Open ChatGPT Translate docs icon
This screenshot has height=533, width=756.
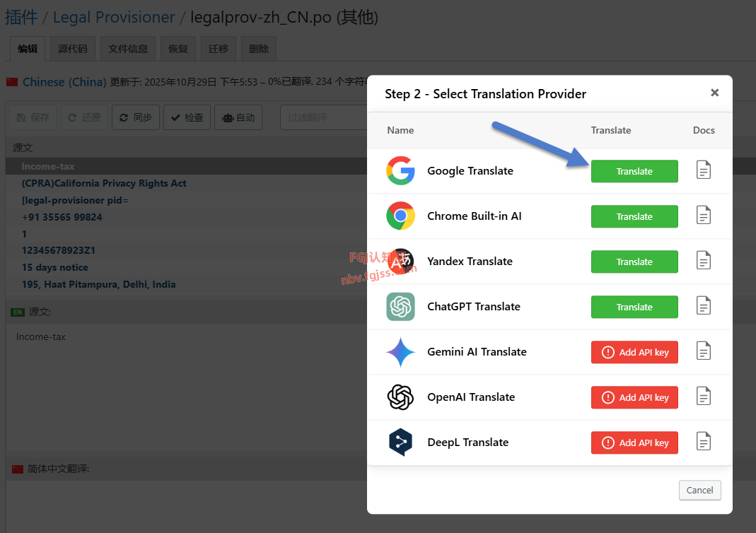click(x=703, y=306)
